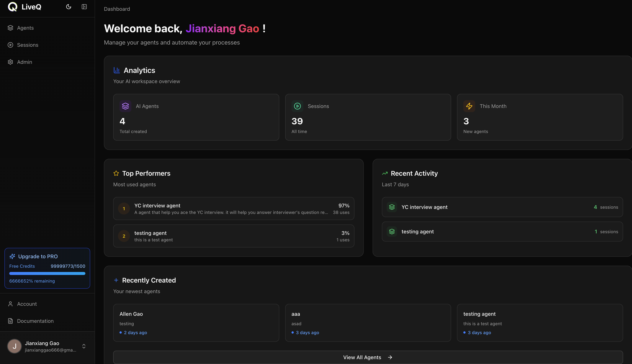Viewport: 632px width, 364px height.
Task: Toggle dark mode moon icon
Action: [68, 7]
